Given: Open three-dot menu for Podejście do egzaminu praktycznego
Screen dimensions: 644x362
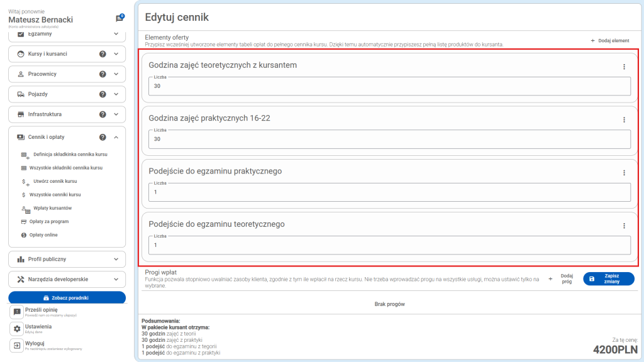Looking at the screenshot, I should pyautogui.click(x=624, y=173).
